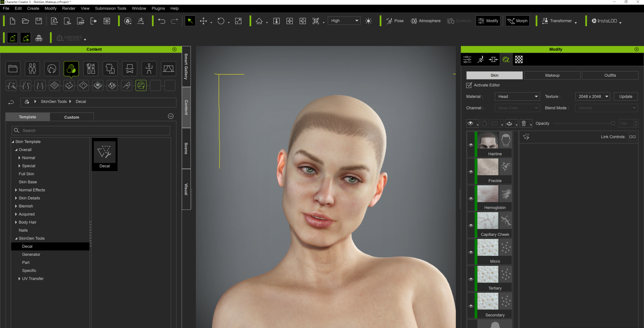Click the New Project icon
Screen dimensions: 644x328
coord(13,21)
